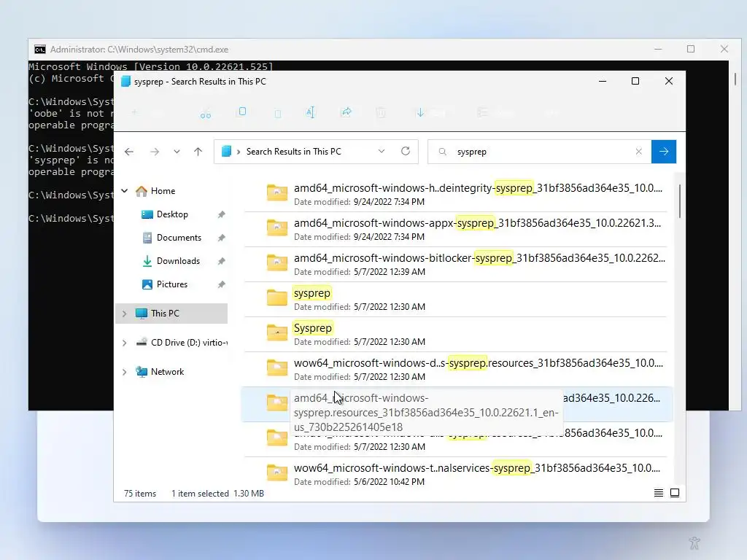Unpin Desktop using its pin icon
Image resolution: width=747 pixels, height=560 pixels.
(222, 214)
